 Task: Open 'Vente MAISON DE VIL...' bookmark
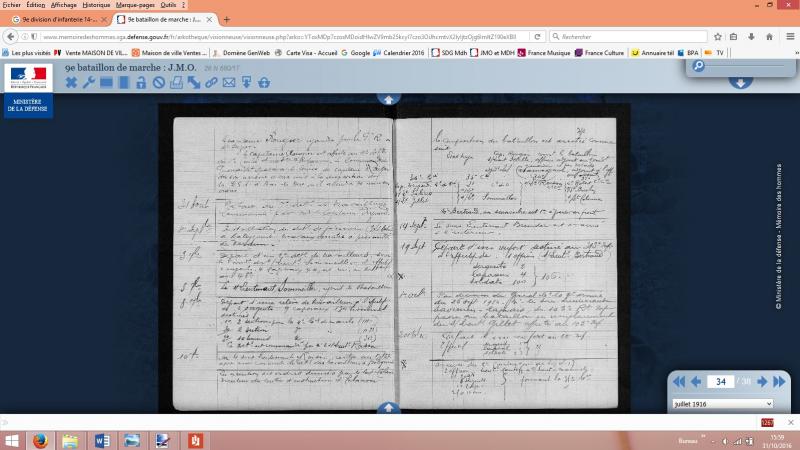[x=91, y=53]
